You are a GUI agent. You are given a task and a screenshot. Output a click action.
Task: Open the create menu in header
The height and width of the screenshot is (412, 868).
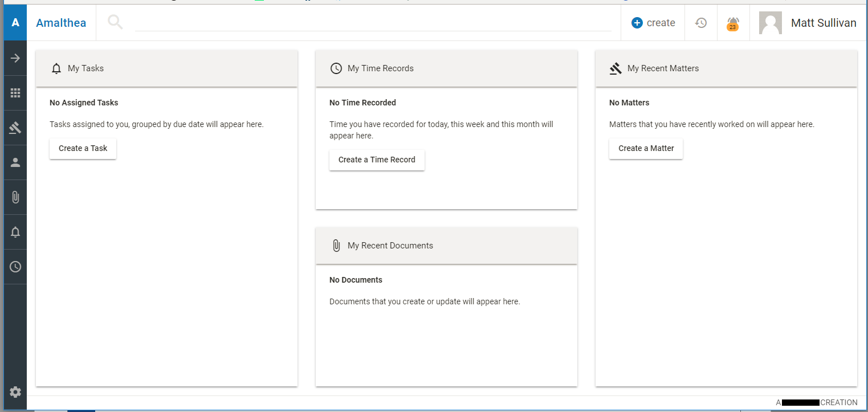[x=653, y=23]
